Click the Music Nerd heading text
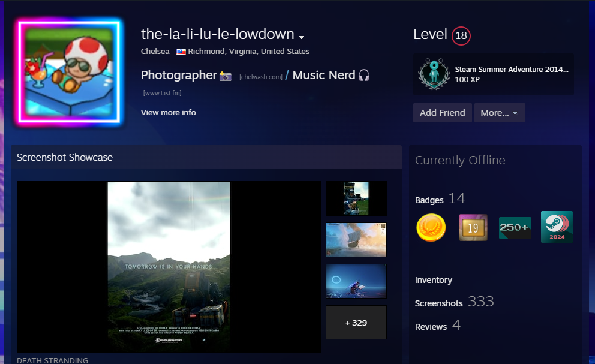Image resolution: width=595 pixels, height=364 pixels. click(324, 75)
